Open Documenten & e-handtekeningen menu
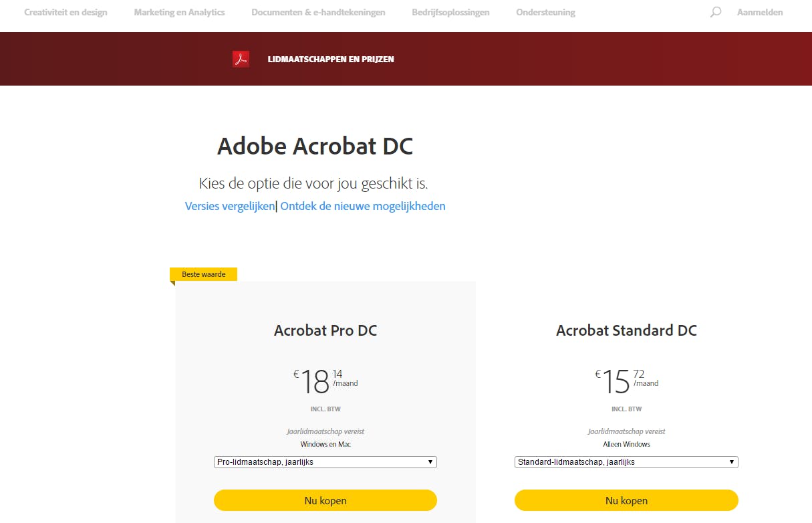 318,12
